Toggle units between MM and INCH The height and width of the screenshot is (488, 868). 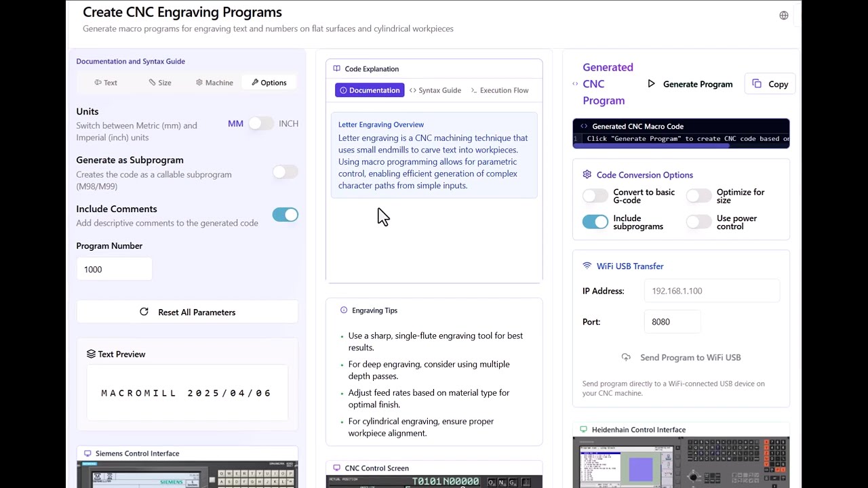260,123
